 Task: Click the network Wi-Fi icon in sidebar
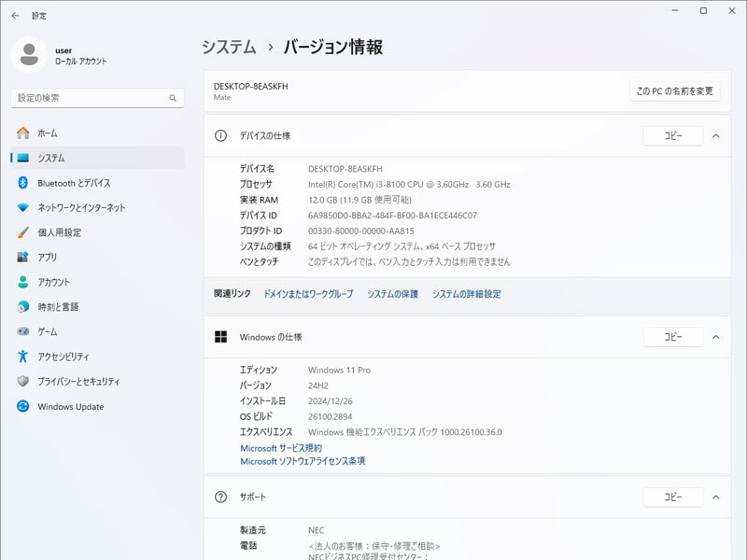pos(22,207)
